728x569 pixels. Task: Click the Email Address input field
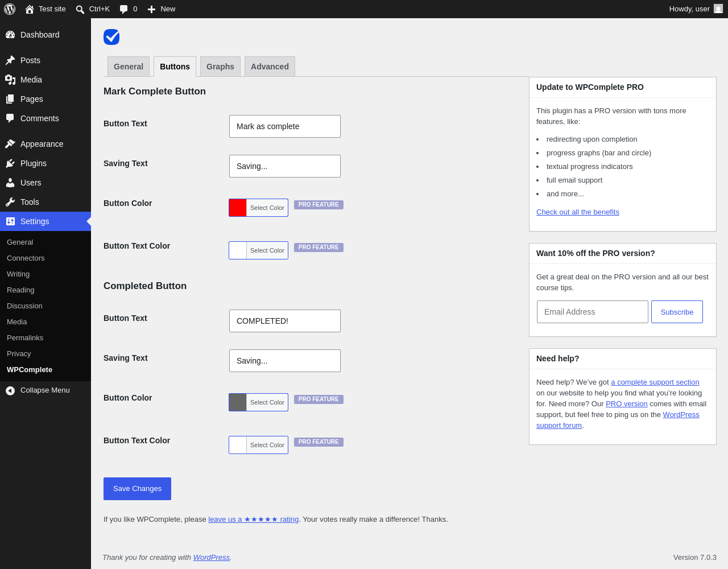point(593,312)
